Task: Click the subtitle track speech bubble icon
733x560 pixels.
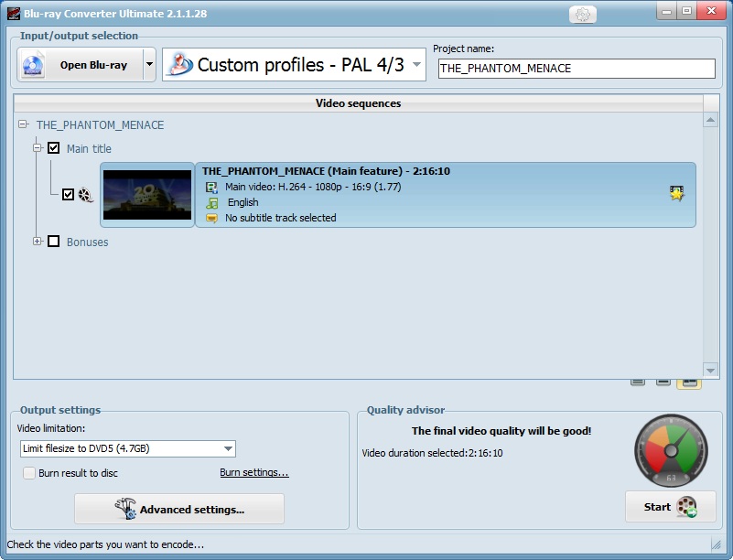Action: click(211, 219)
